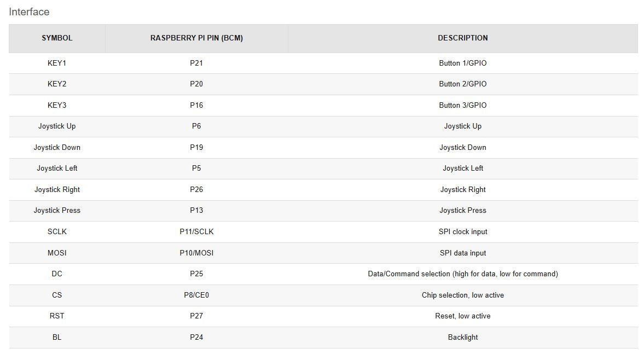Click the SPI data input description
Screen dimensions: 644x360
click(462, 253)
